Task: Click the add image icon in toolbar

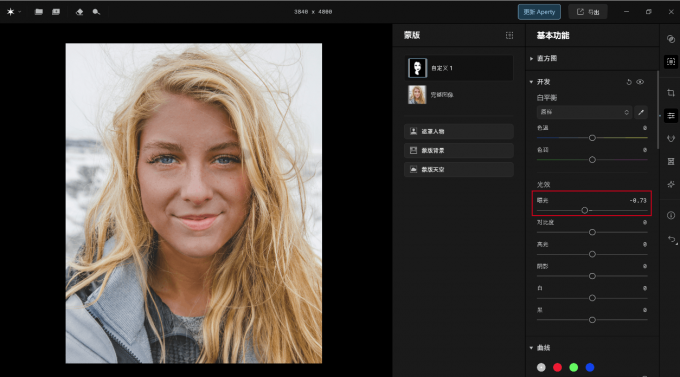Action: tap(56, 12)
